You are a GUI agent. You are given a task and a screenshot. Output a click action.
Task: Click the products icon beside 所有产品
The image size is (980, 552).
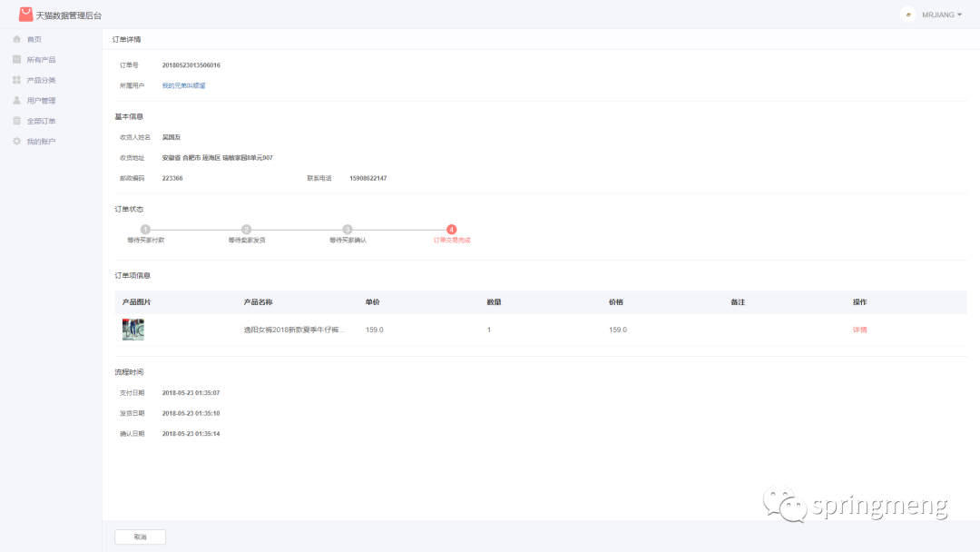pyautogui.click(x=17, y=59)
